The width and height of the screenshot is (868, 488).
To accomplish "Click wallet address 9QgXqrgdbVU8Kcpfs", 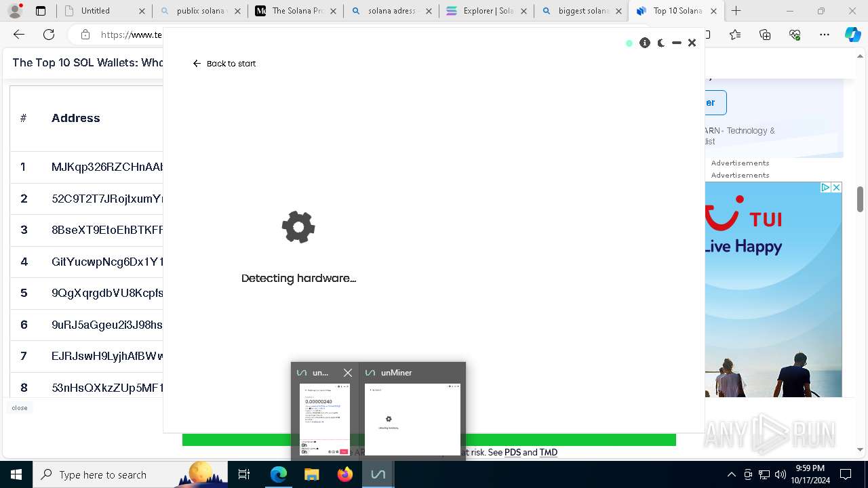I will tap(107, 293).
